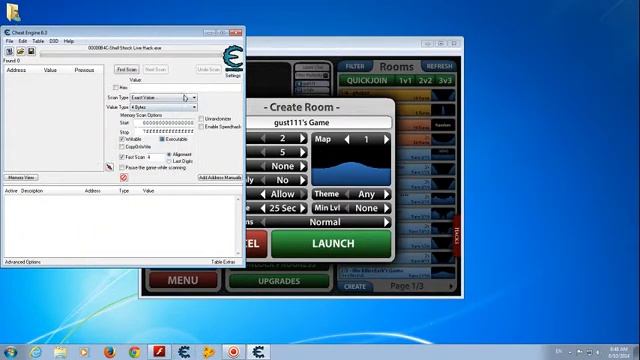Toggle the CopyOnWrite checkbox
The height and width of the screenshot is (360, 640).
point(122,147)
